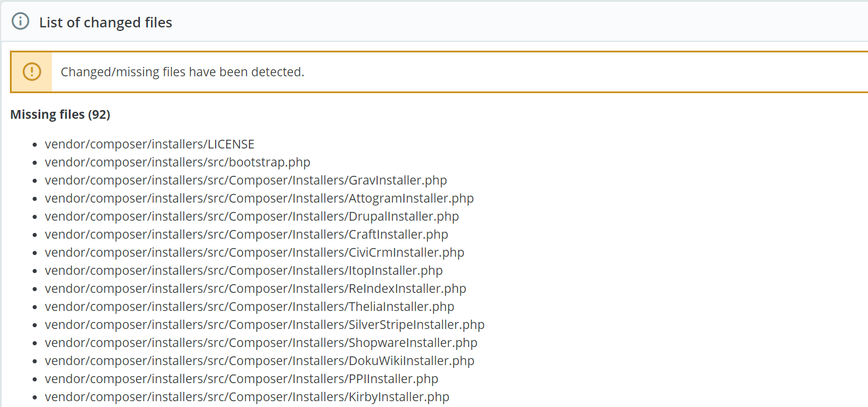Click the CraftInstaller.php list item
868x407 pixels.
click(x=246, y=234)
